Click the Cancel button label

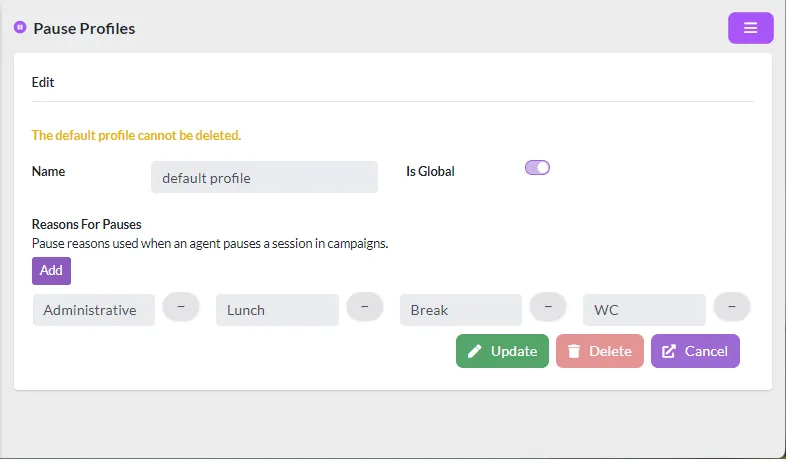click(x=706, y=351)
